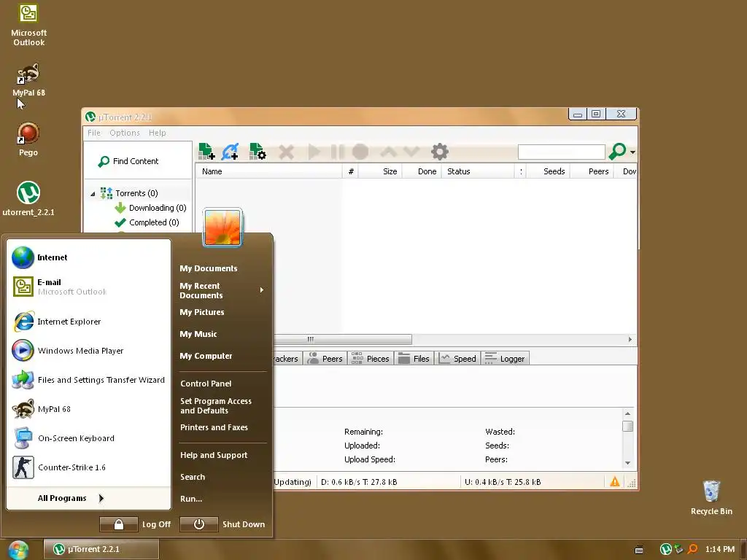Sort by the Peers column header
The width and height of the screenshot is (747, 560).
tap(592, 171)
